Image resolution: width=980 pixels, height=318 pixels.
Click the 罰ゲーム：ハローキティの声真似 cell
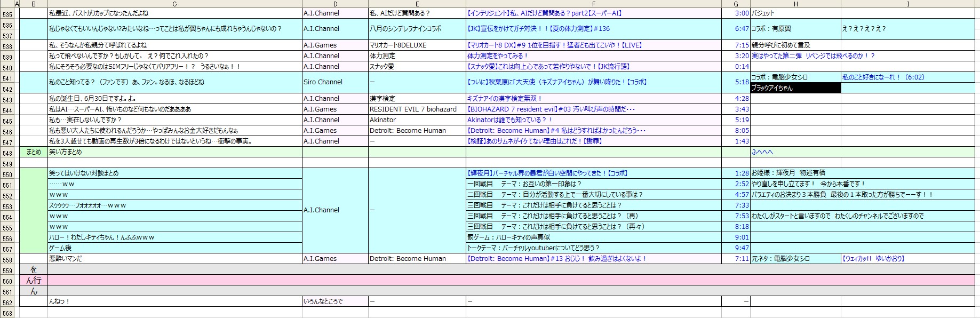click(594, 237)
